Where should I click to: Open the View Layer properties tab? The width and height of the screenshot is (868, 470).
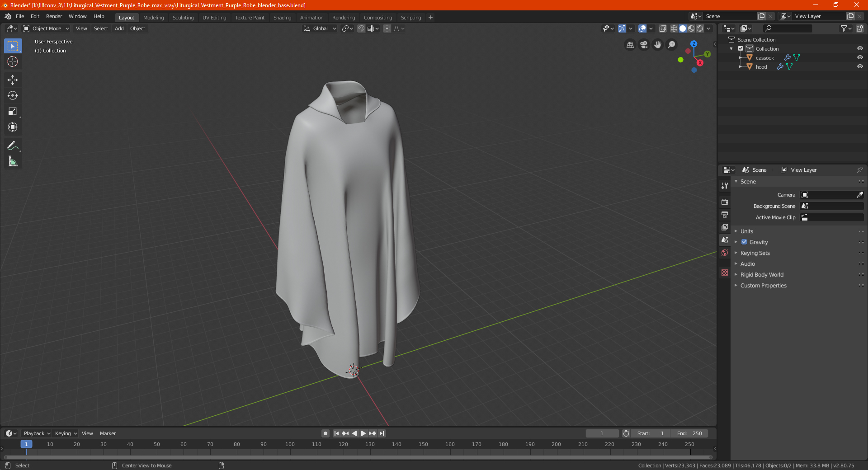(x=725, y=227)
